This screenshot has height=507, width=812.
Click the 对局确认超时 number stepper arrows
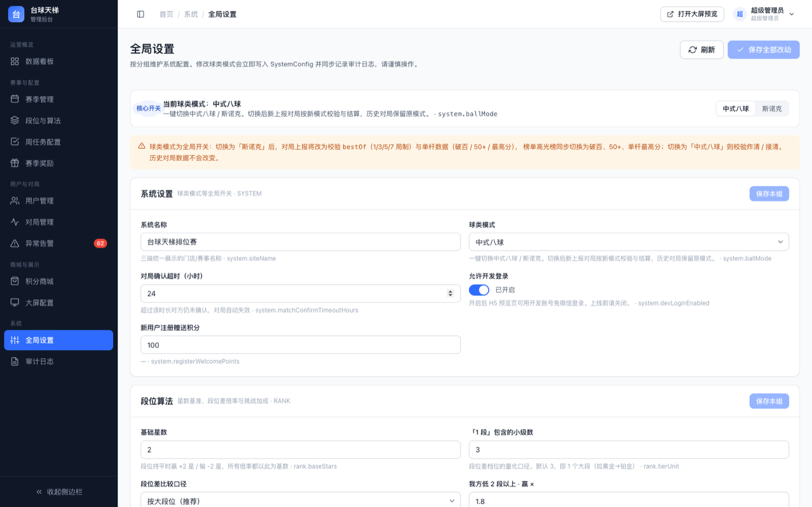(450, 293)
